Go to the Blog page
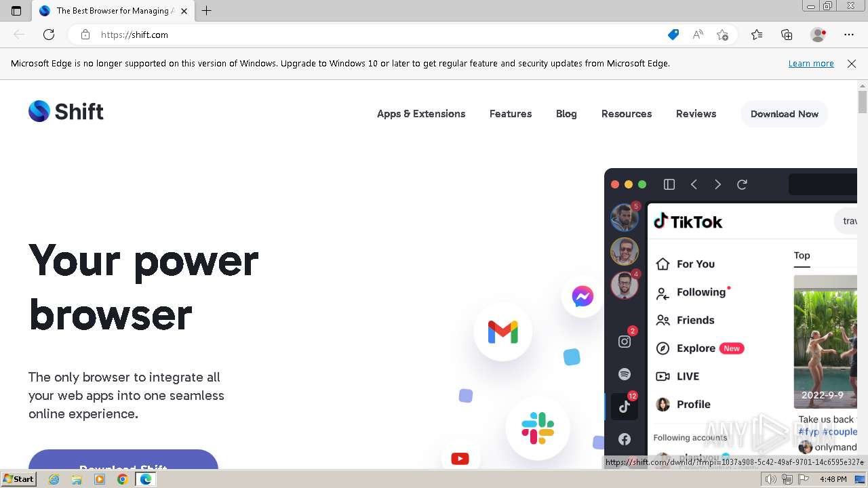Screen dimensions: 868x488 click(566, 114)
